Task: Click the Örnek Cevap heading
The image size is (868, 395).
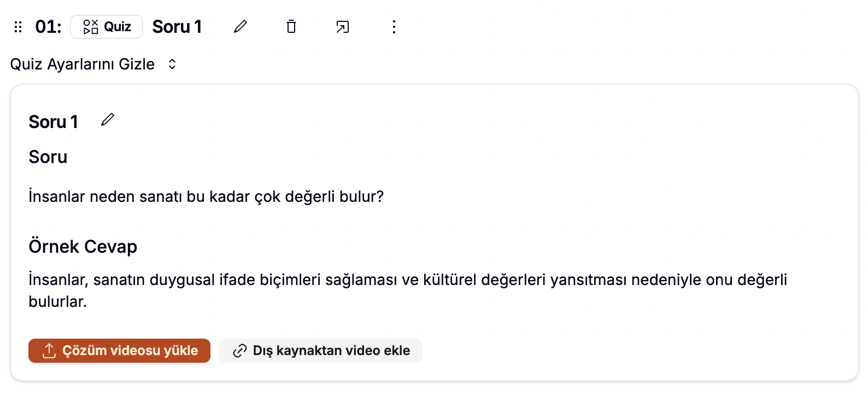Action: [x=83, y=246]
